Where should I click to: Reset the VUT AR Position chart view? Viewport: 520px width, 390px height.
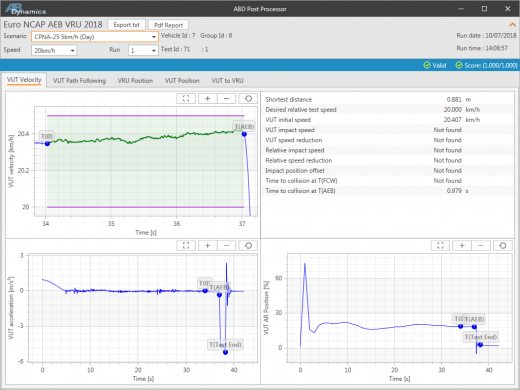tap(503, 246)
